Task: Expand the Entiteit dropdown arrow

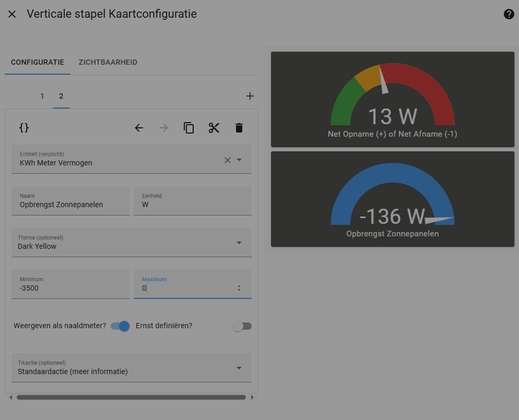Action: pyautogui.click(x=239, y=160)
